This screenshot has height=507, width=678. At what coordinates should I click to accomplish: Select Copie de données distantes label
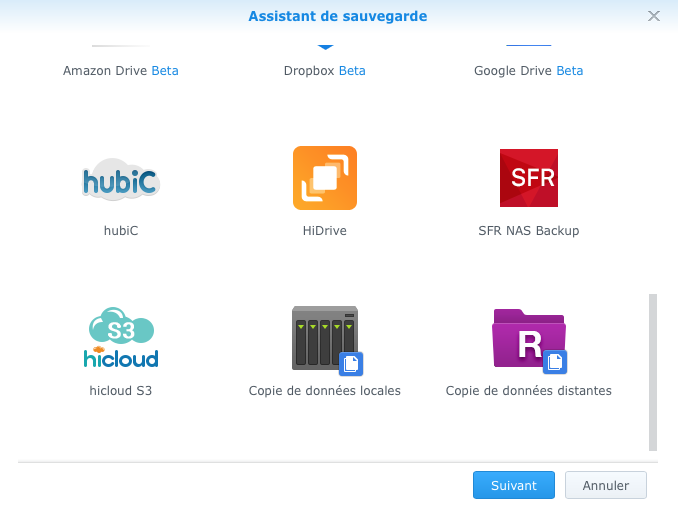pos(528,390)
